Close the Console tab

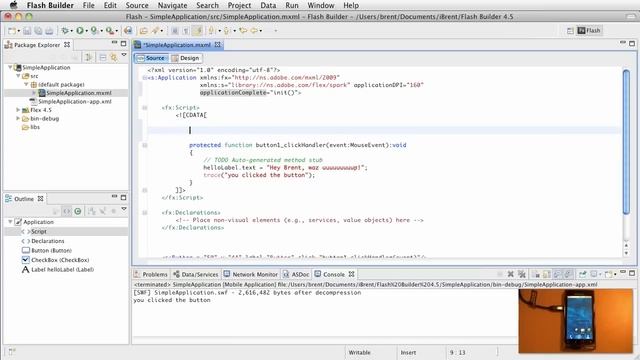(x=351, y=274)
